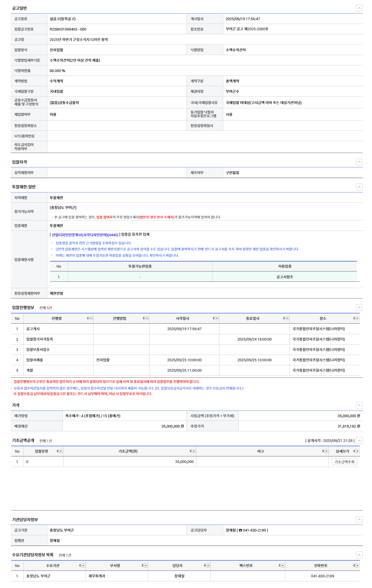
Task: Open the 산업디자인전문회사(시각디자인분야)(4440) link
Action: point(85,235)
